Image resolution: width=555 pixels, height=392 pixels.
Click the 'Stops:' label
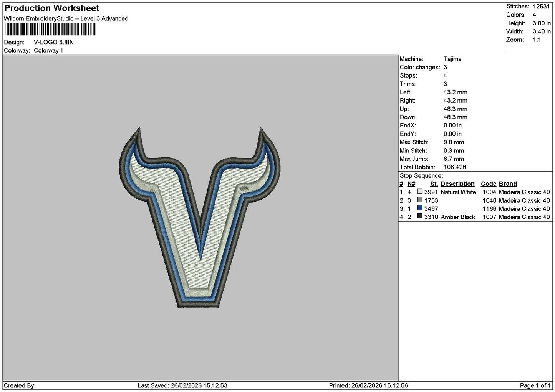[408, 76]
